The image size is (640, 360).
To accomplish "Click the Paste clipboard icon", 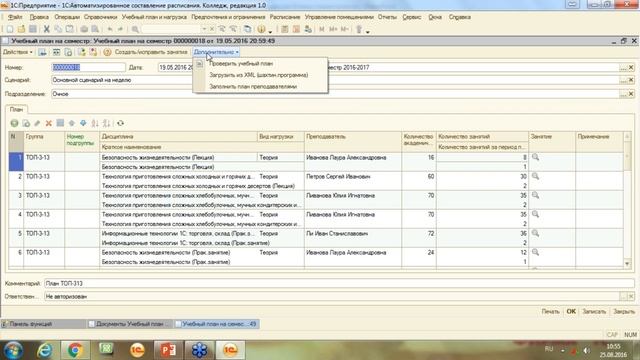I will point(69,29).
